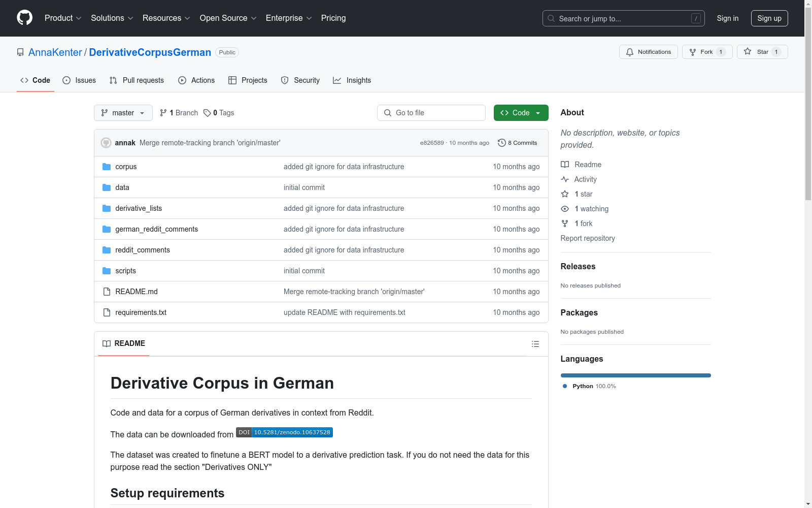This screenshot has height=508, width=812.
Task: Click the reddit_comments folder icon
Action: point(107,250)
